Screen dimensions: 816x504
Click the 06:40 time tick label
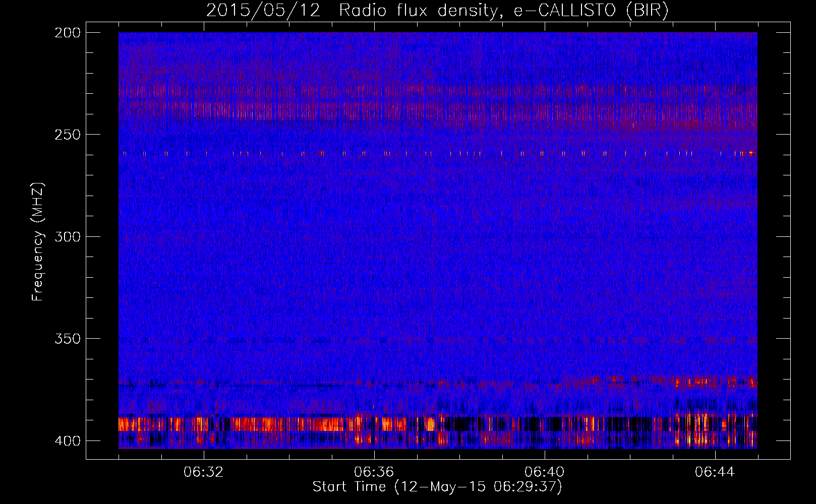pyautogui.click(x=545, y=472)
